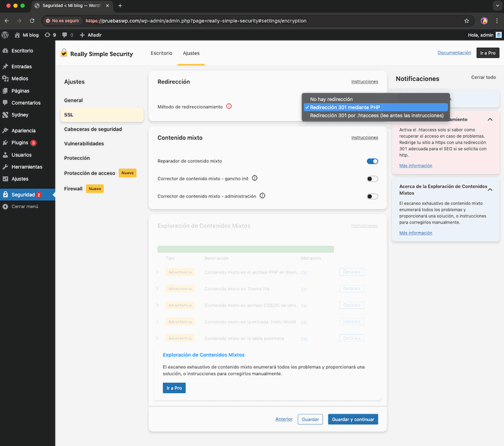Viewport: 504px width, 446px height.
Task: Click the blue Ir a Pro button
Action: point(174,388)
